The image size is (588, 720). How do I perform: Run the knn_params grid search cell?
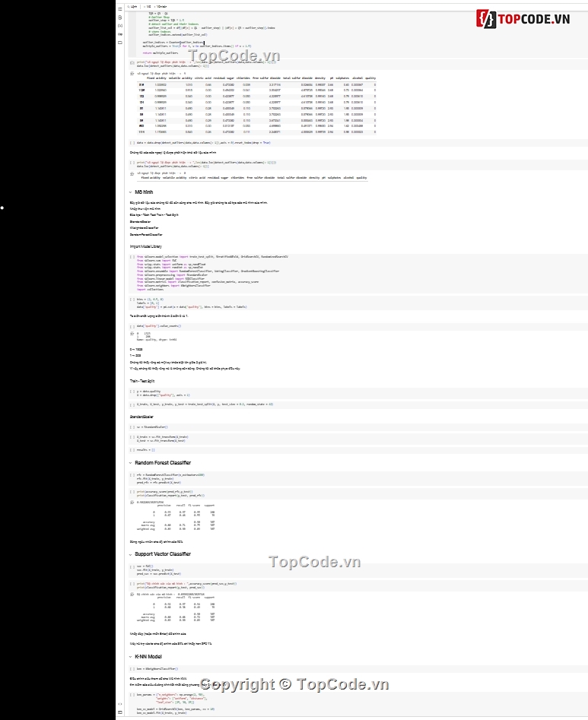[x=132, y=695]
